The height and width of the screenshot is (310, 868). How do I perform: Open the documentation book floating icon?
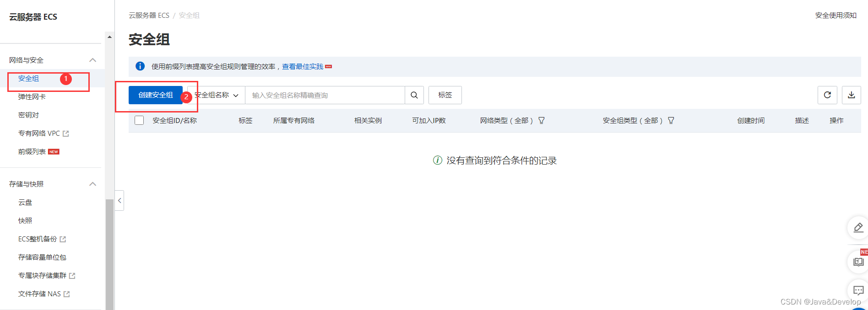[858, 262]
